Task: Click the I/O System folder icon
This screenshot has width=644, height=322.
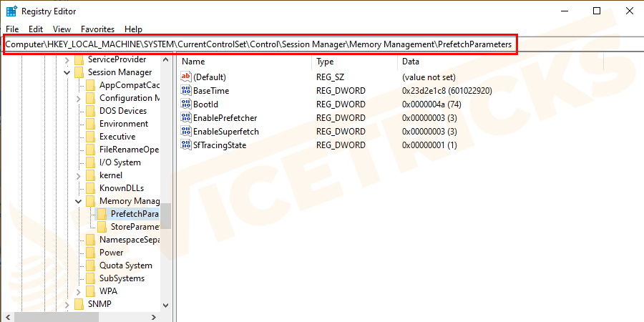Action: coord(91,162)
